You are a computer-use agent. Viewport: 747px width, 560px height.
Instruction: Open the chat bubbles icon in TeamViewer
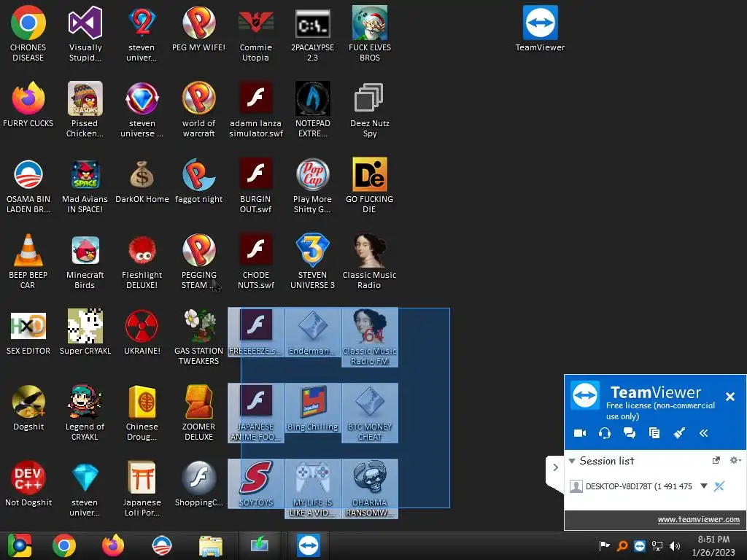click(630, 433)
